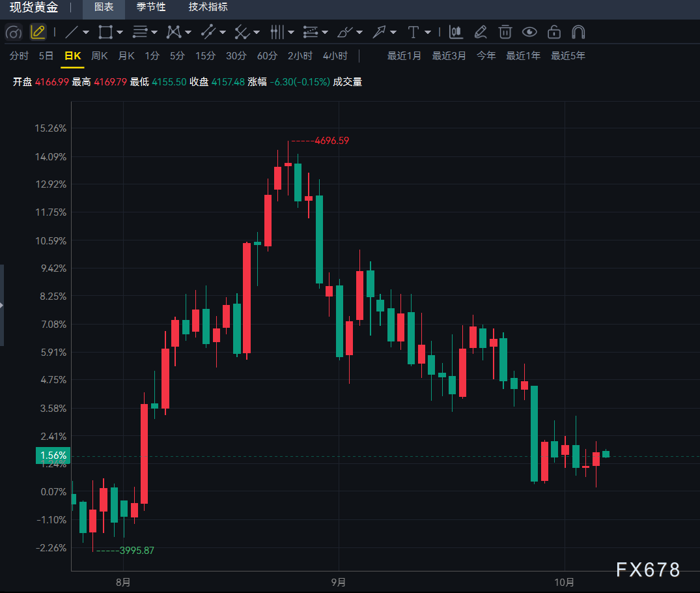Click the gauge icon at toolbar start
Viewport: 700px width, 593px height.
click(x=14, y=32)
